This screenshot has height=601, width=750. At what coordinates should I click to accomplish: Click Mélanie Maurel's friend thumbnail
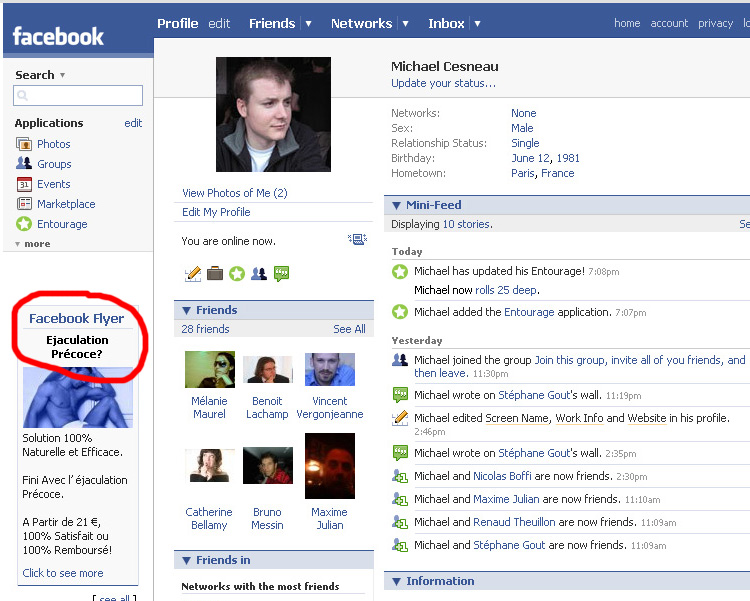[210, 369]
